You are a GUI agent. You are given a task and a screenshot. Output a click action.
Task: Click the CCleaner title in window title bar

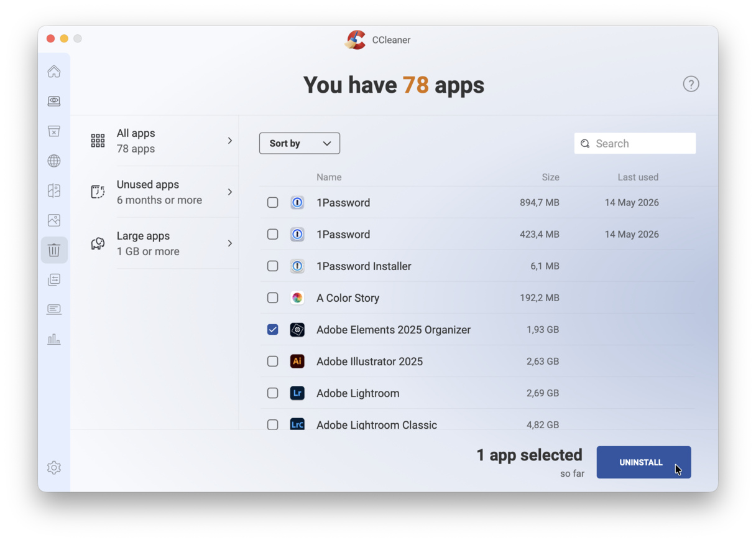(x=391, y=40)
